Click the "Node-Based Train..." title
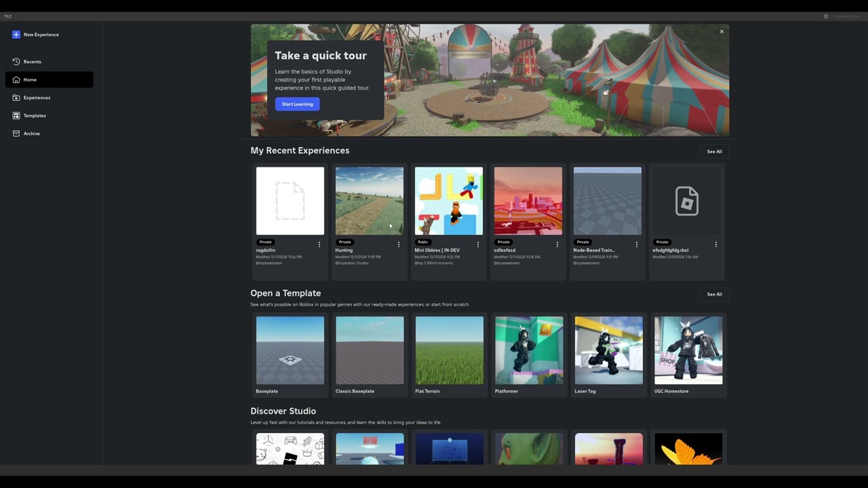This screenshot has width=868, height=488. click(x=595, y=250)
